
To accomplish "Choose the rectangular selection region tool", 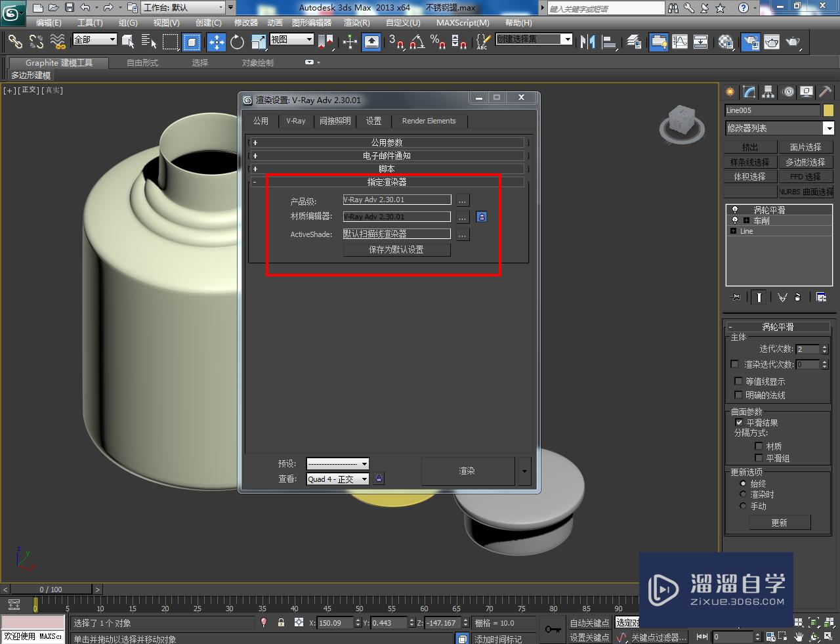I will click(171, 42).
